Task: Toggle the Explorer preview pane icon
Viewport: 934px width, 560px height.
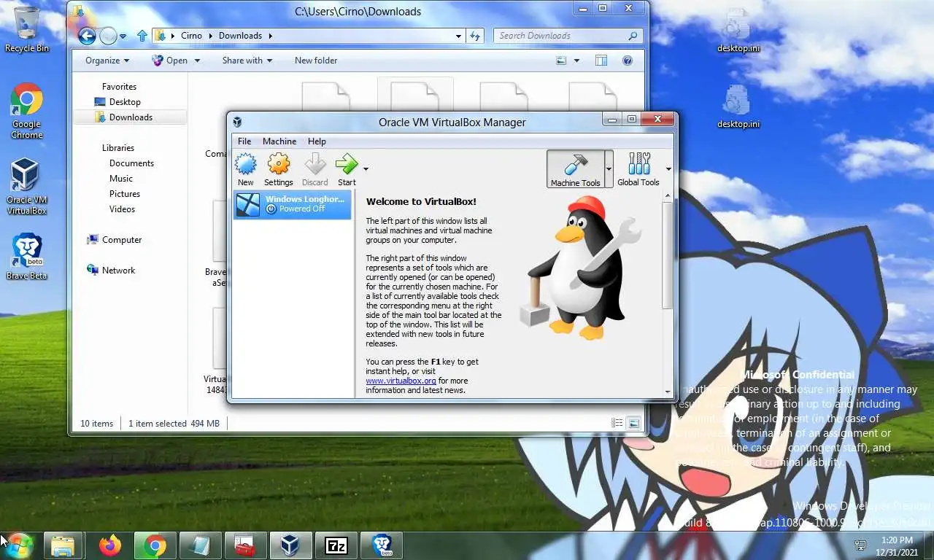Action: point(601,61)
